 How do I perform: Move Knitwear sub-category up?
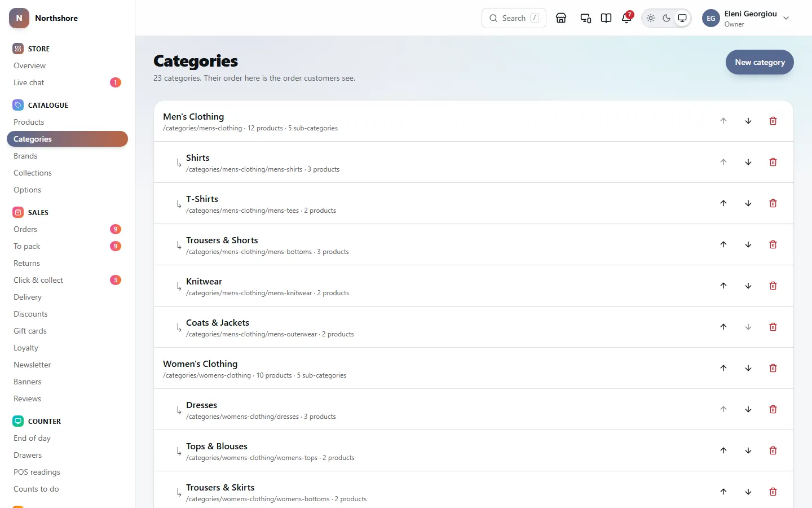[723, 286]
